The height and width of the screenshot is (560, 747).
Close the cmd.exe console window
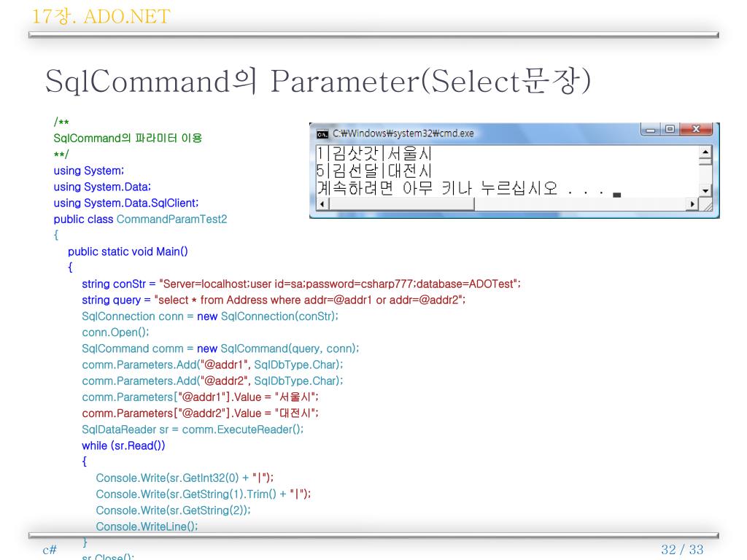(696, 129)
